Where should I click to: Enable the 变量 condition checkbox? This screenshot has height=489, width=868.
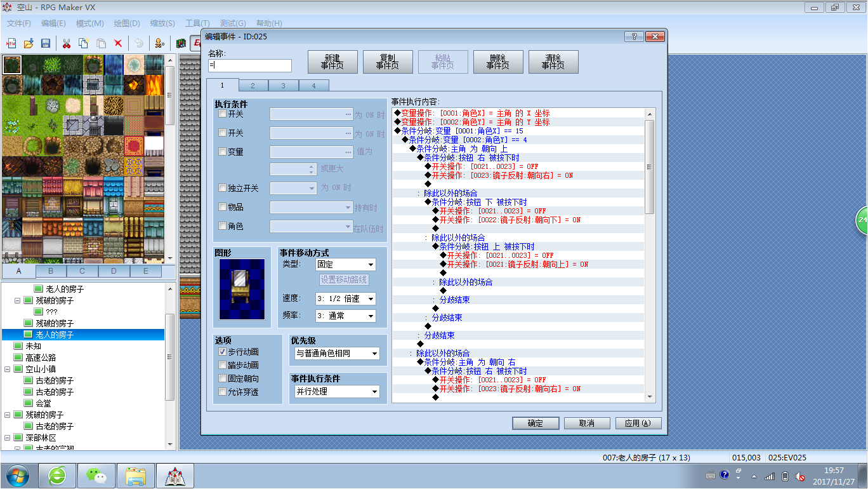click(222, 152)
